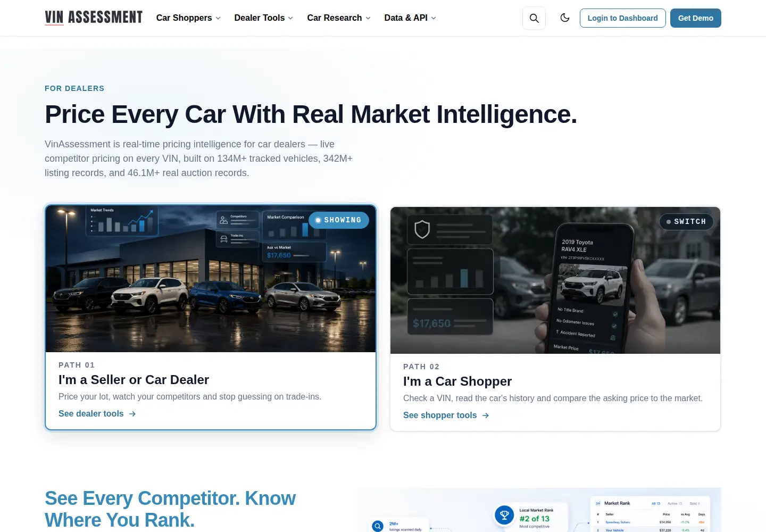Click the shield icon on shopper image
This screenshot has height=532, width=766.
click(x=422, y=229)
